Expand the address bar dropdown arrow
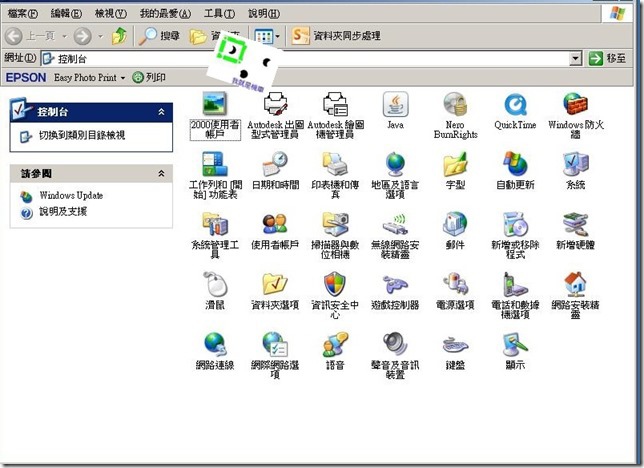The image size is (644, 468). click(576, 59)
